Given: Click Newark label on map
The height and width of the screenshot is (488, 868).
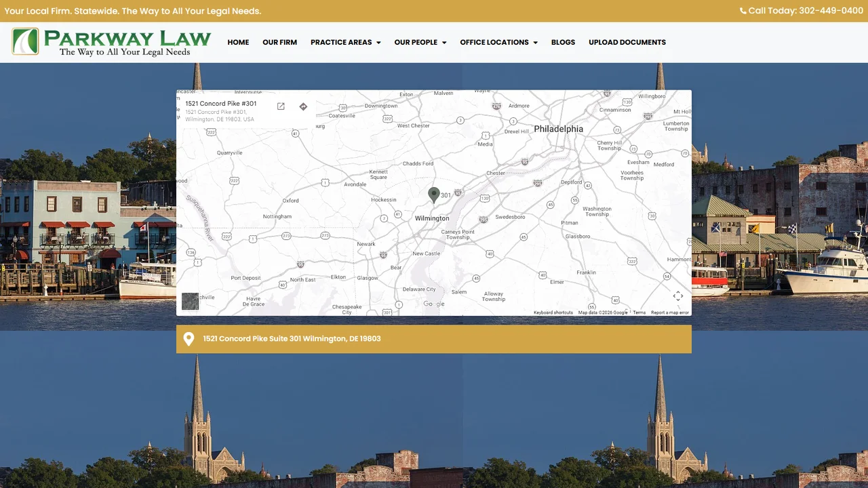Looking at the screenshot, I should pos(366,244).
